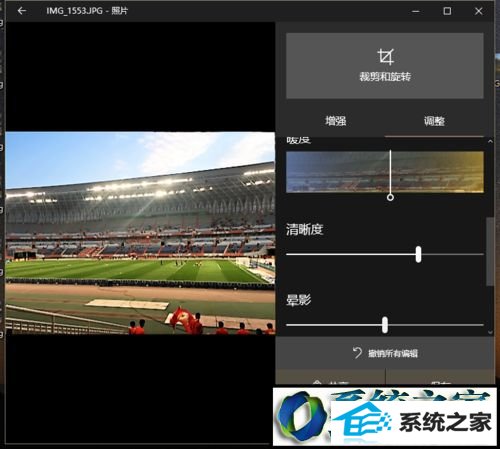Open the 裁剪和旋转 crop and rotate tool

pyautogui.click(x=385, y=66)
